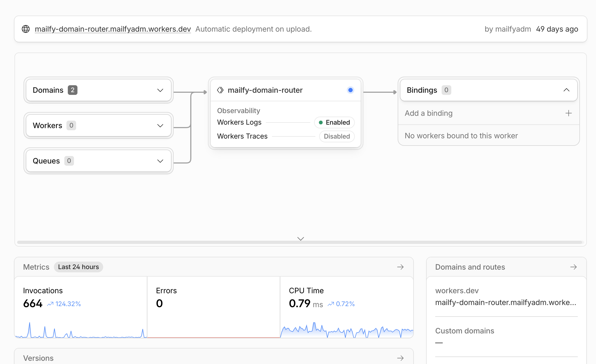Click the Invocations trend arrow icon
The height and width of the screenshot is (364, 596).
pos(50,304)
